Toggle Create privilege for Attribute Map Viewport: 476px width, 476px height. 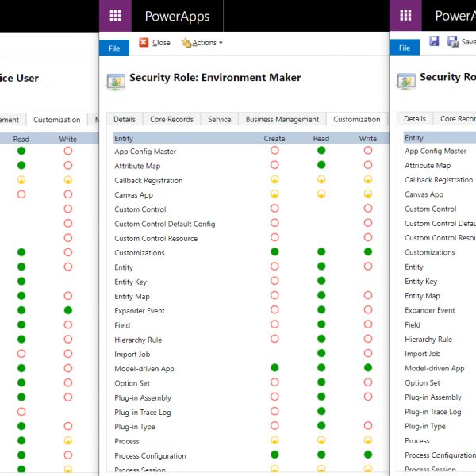274,165
